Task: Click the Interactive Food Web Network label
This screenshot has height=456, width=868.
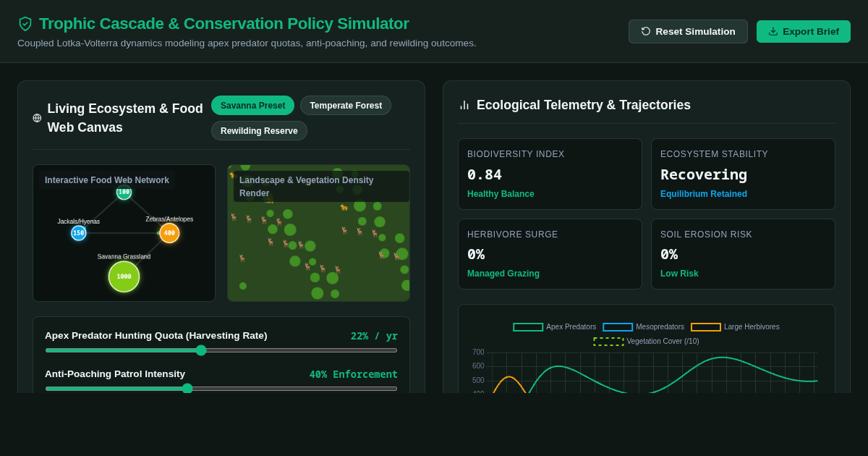Action: tap(107, 180)
